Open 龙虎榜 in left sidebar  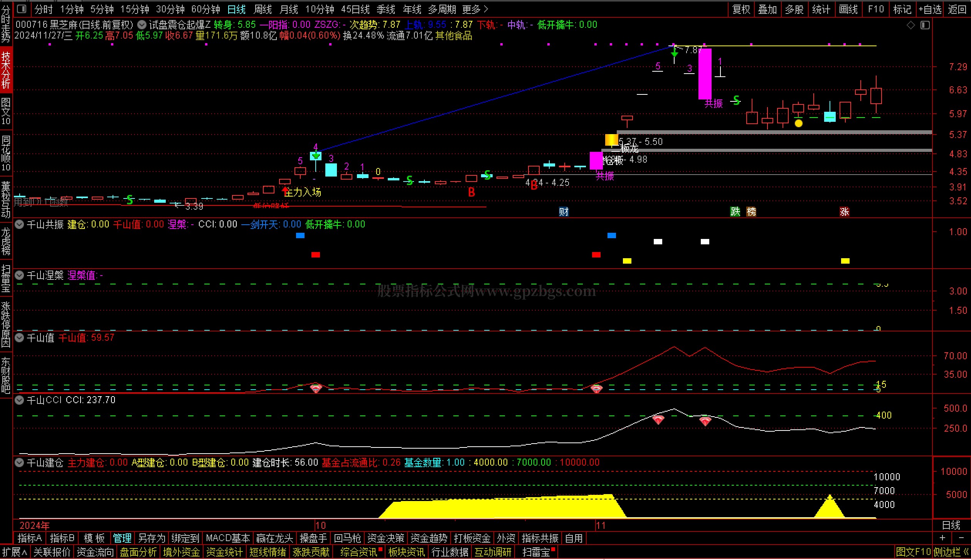tap(6, 241)
